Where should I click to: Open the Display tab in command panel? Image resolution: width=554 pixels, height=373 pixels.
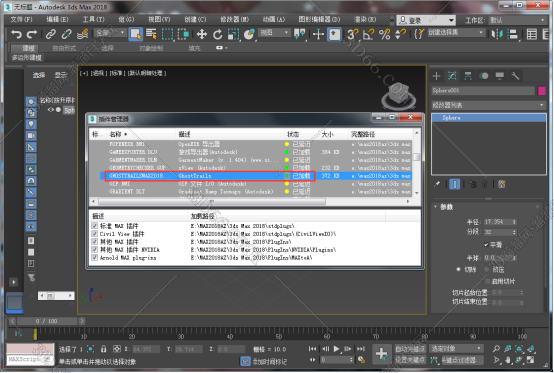(x=500, y=76)
